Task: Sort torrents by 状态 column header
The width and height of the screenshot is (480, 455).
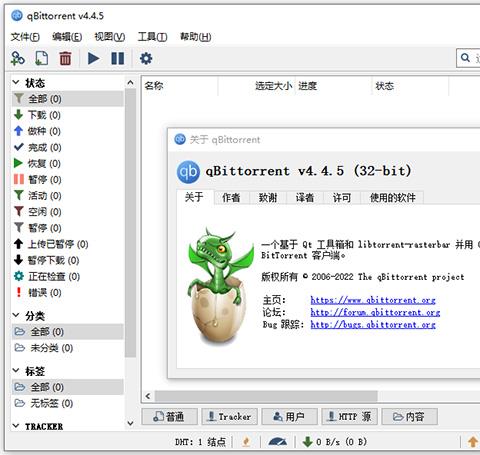Action: tap(410, 86)
